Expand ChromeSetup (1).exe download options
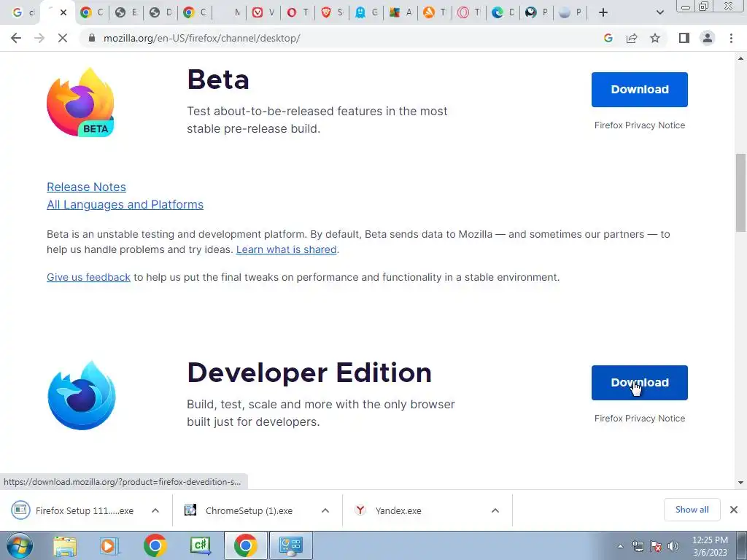747x560 pixels. tap(325, 510)
